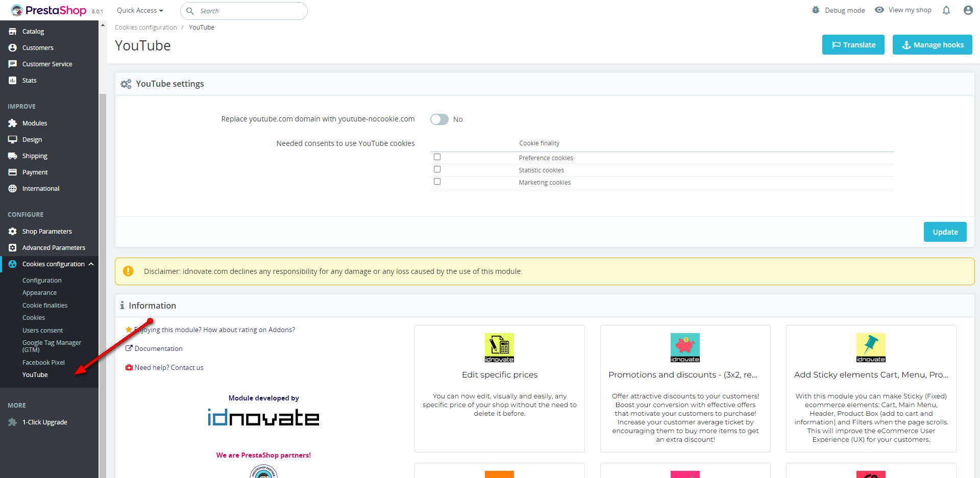
Task: Click the Customer Service chat icon
Action: (13, 64)
